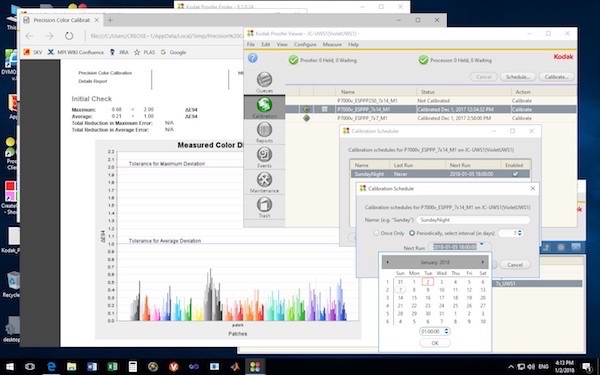Select the Once Only radio option
This screenshot has width=600, height=375.
tap(377, 233)
